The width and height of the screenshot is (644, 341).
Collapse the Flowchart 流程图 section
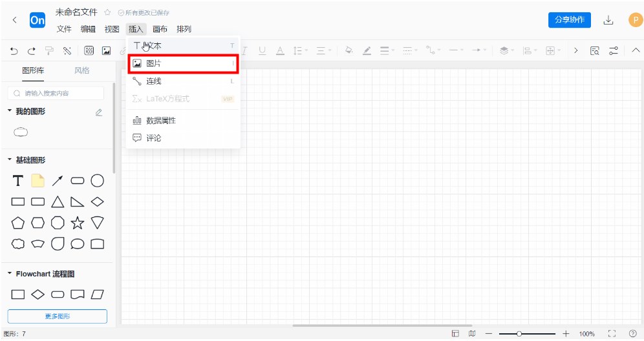click(10, 273)
